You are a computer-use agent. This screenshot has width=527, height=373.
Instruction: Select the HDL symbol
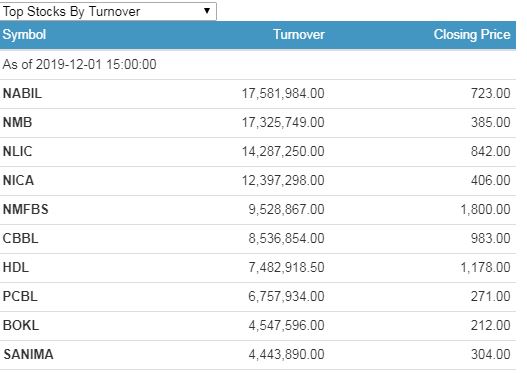coord(16,267)
